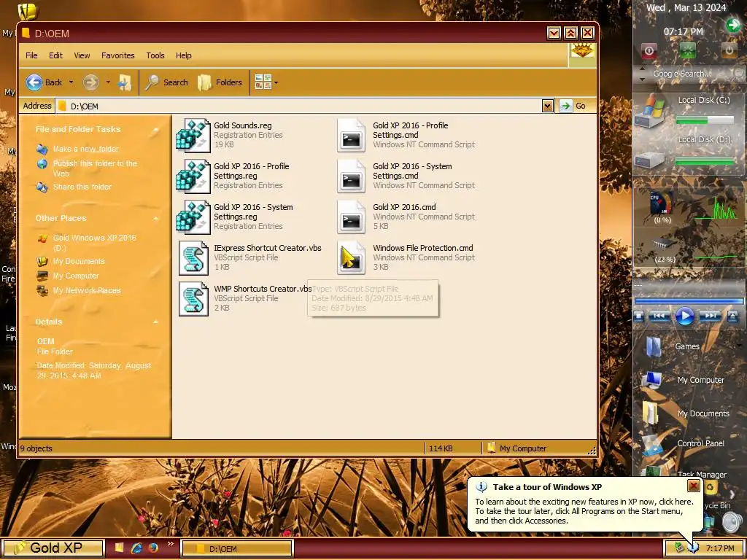
Task: Click the Internet Explorer quick launch icon
Action: pos(136,548)
